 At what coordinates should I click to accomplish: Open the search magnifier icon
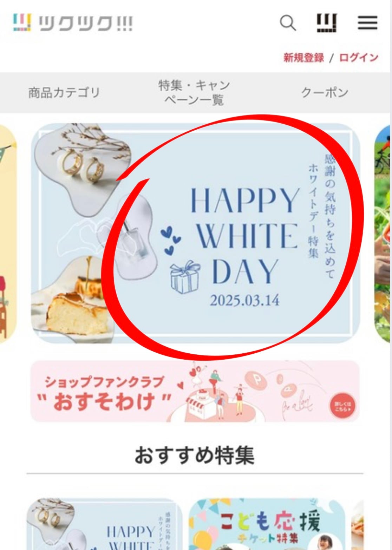(288, 23)
